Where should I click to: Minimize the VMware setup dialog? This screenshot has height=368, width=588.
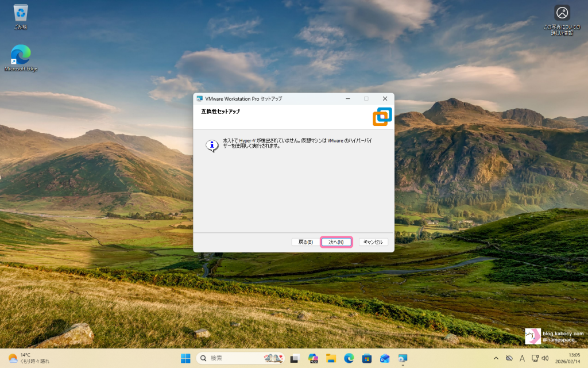coord(348,99)
